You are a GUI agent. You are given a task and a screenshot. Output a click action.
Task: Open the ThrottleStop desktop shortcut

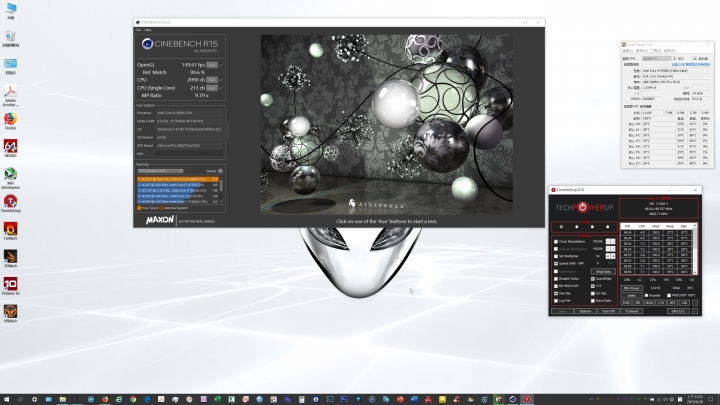coord(10,202)
